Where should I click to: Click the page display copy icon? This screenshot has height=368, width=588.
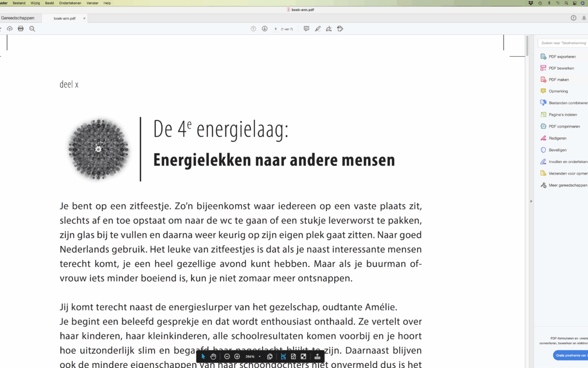[269, 357]
